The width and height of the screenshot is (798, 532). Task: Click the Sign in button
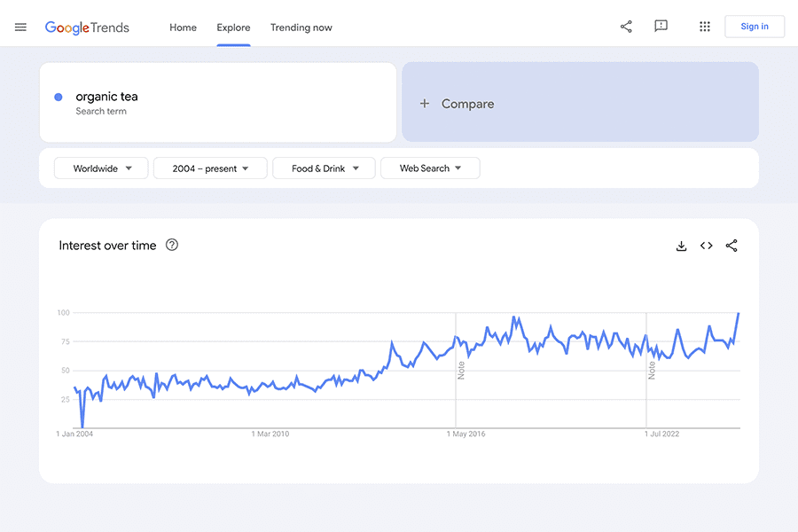[755, 27]
